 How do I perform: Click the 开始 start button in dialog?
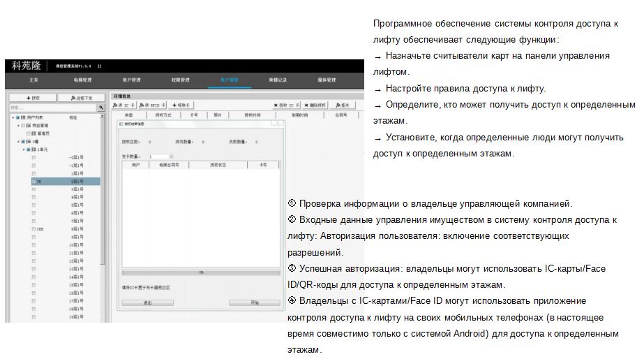(254, 303)
